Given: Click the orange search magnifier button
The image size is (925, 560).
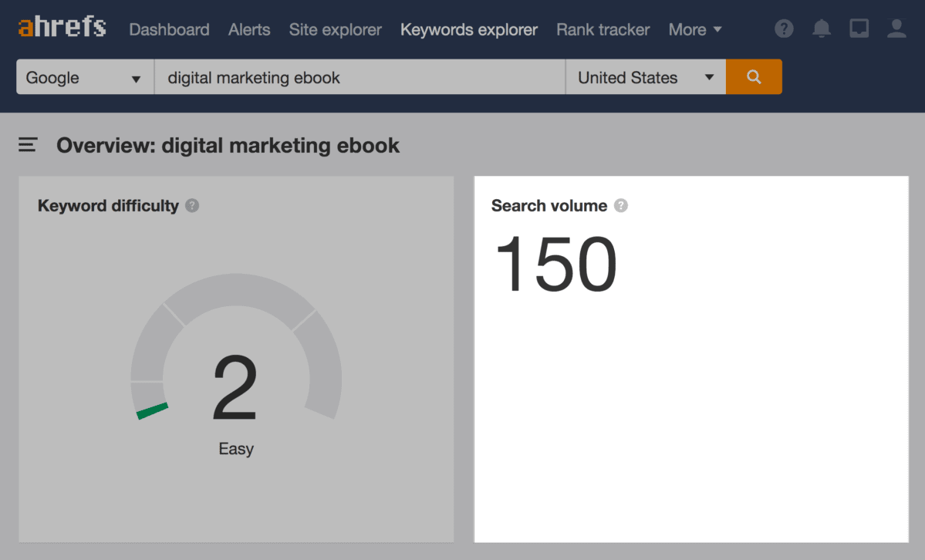Looking at the screenshot, I should point(754,76).
